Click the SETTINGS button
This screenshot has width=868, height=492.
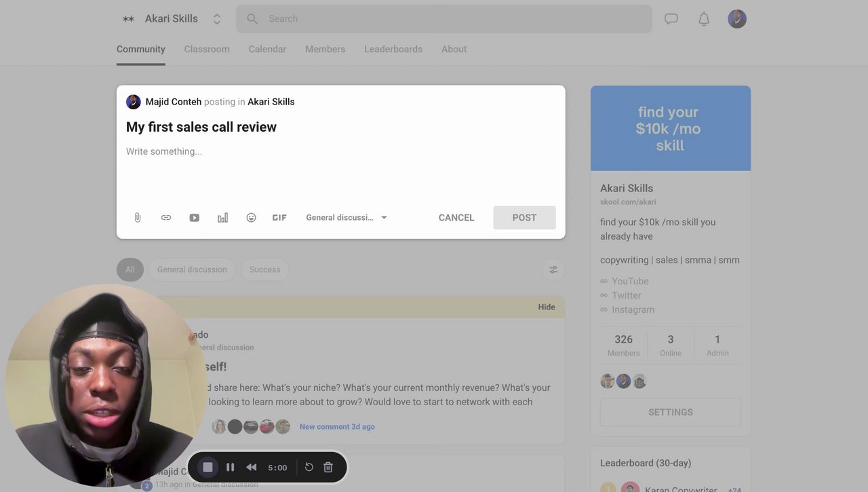click(x=671, y=412)
